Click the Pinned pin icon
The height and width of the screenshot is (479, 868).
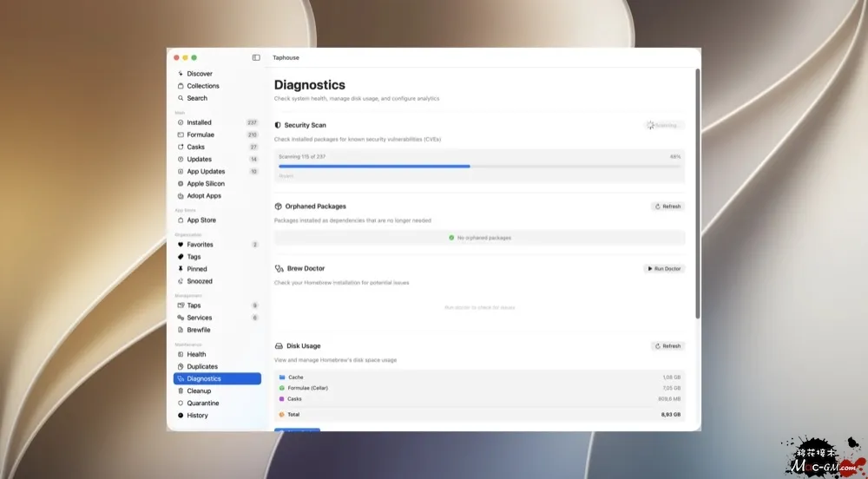tap(181, 268)
